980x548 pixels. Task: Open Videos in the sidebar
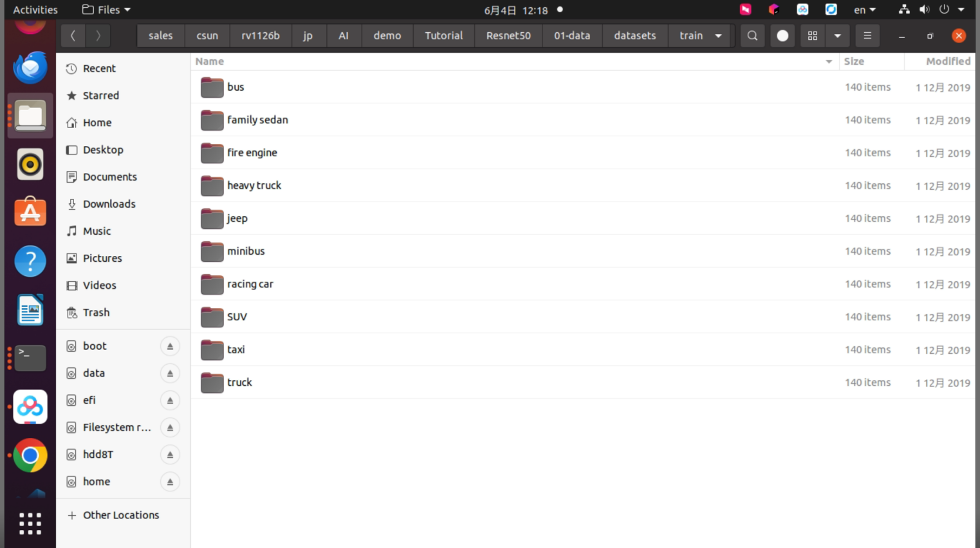123,285
